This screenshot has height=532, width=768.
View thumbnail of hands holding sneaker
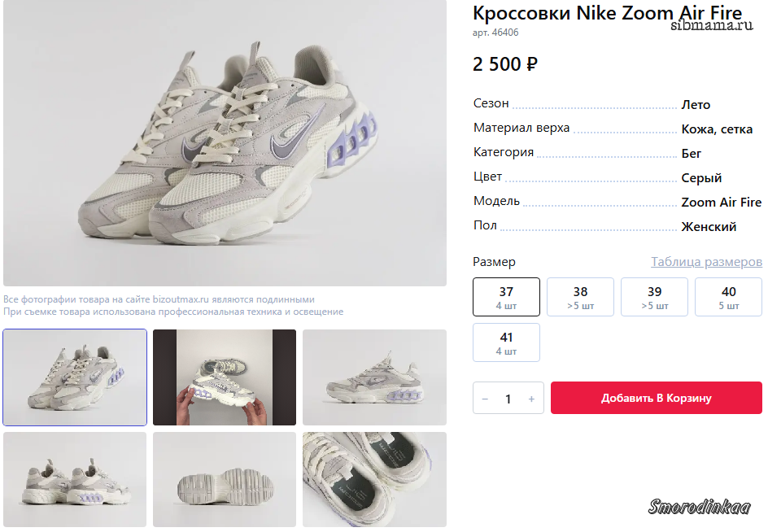click(x=225, y=377)
